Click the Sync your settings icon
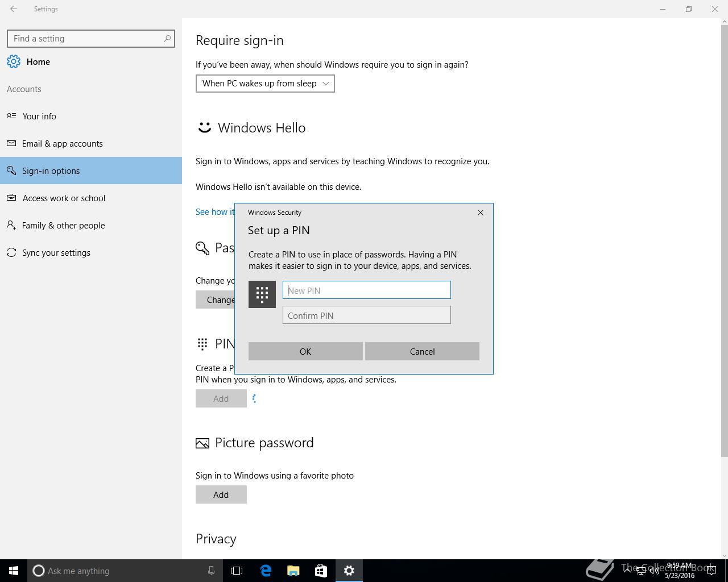Viewport: 728px width, 582px height. coord(11,252)
